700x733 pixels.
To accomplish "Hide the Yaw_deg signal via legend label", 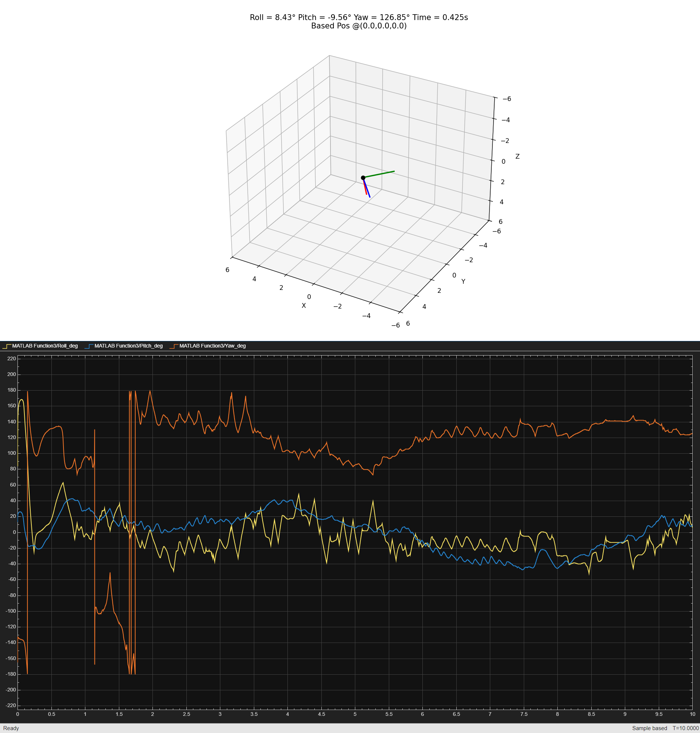I will tap(212, 346).
